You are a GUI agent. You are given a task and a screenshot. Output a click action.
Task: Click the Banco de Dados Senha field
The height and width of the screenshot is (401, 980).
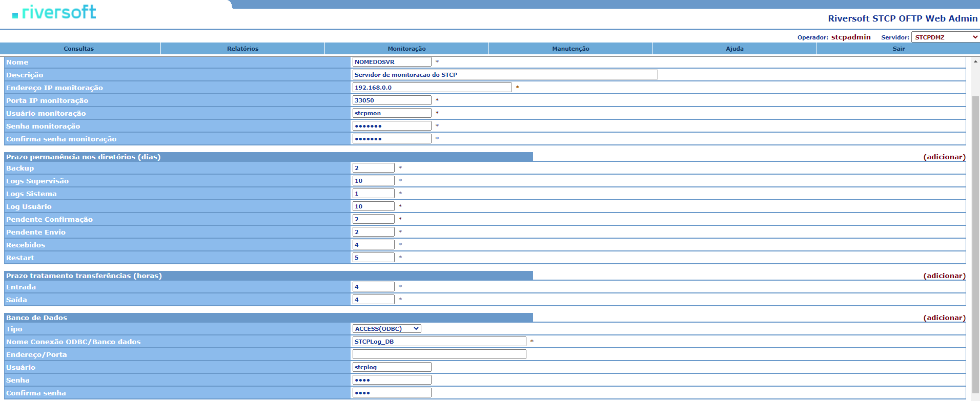click(x=392, y=380)
